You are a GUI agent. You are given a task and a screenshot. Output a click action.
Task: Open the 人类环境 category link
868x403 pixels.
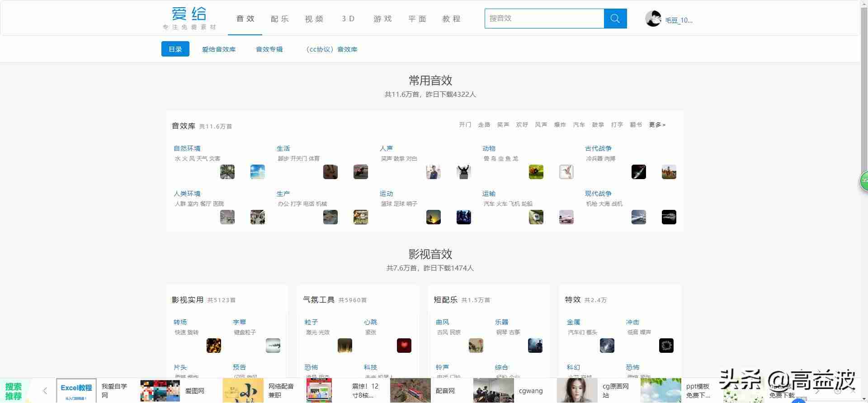187,194
